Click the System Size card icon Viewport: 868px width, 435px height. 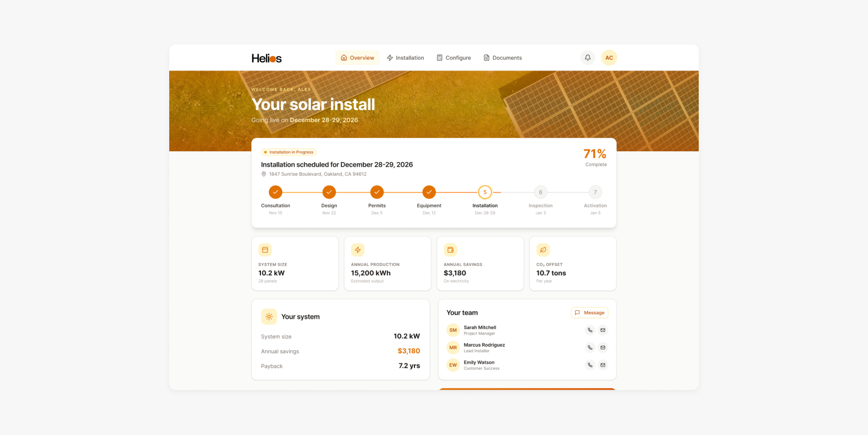pos(265,250)
